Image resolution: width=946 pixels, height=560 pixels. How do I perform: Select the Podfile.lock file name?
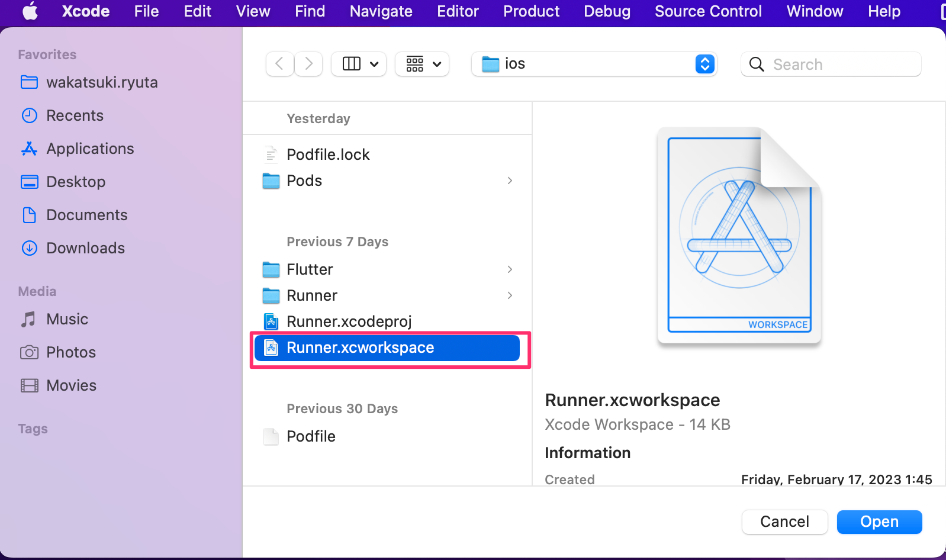point(328,155)
